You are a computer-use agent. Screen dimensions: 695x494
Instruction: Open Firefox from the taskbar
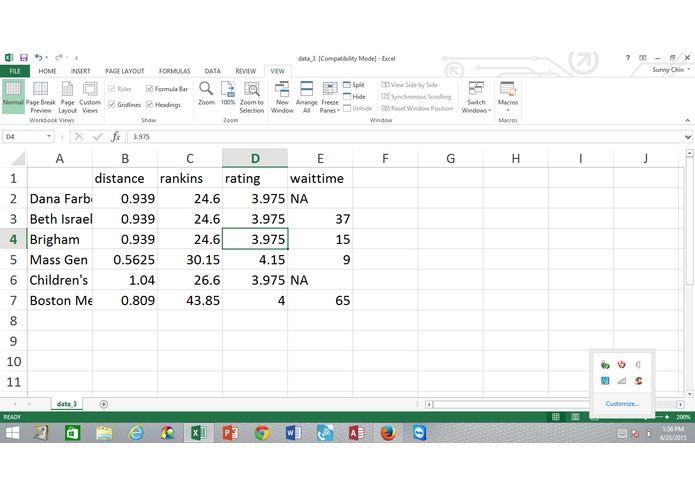tap(388, 432)
